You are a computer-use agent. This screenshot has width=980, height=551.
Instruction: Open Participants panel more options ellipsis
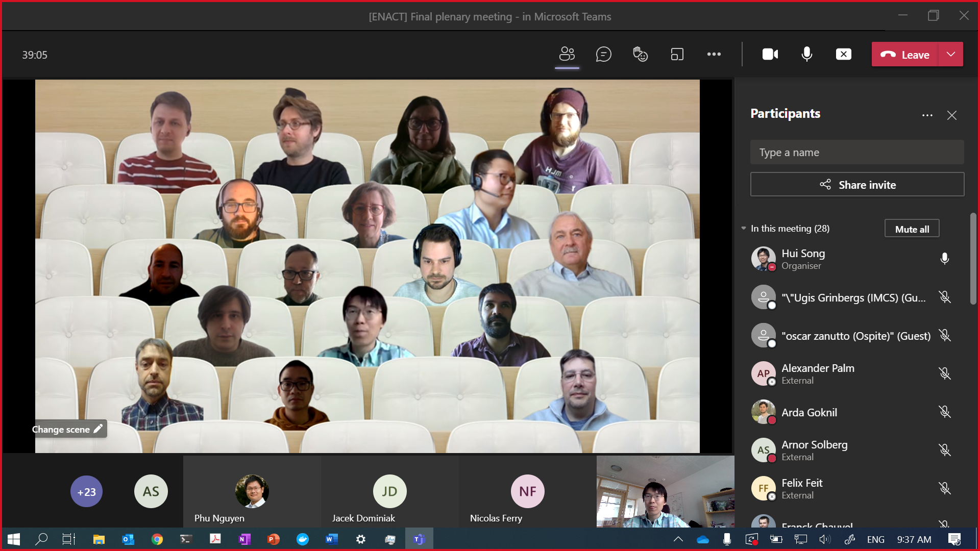pyautogui.click(x=927, y=115)
